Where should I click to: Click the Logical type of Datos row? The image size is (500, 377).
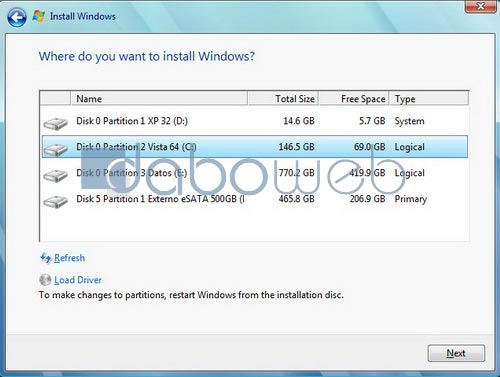coord(410,173)
